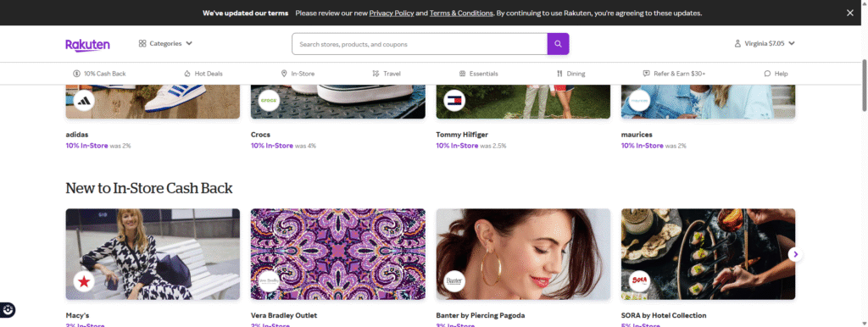This screenshot has height=327, width=868.
Task: Click the page vertical scrollbar thumb
Action: tap(864, 86)
